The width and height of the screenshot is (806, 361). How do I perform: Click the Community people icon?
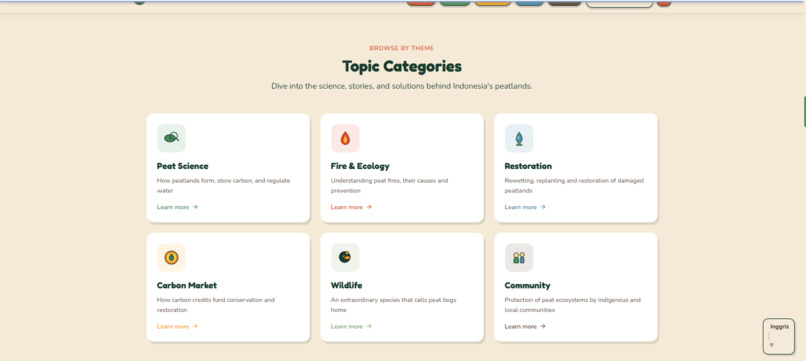519,257
